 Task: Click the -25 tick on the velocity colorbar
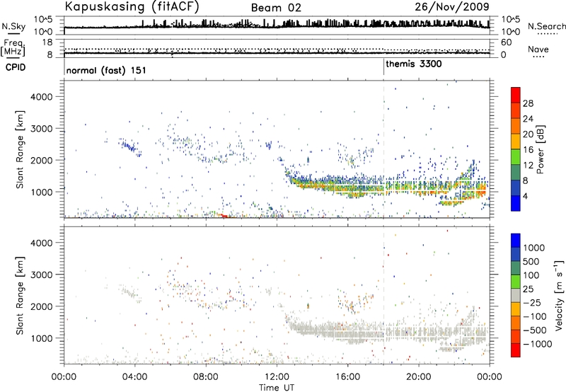(532, 303)
